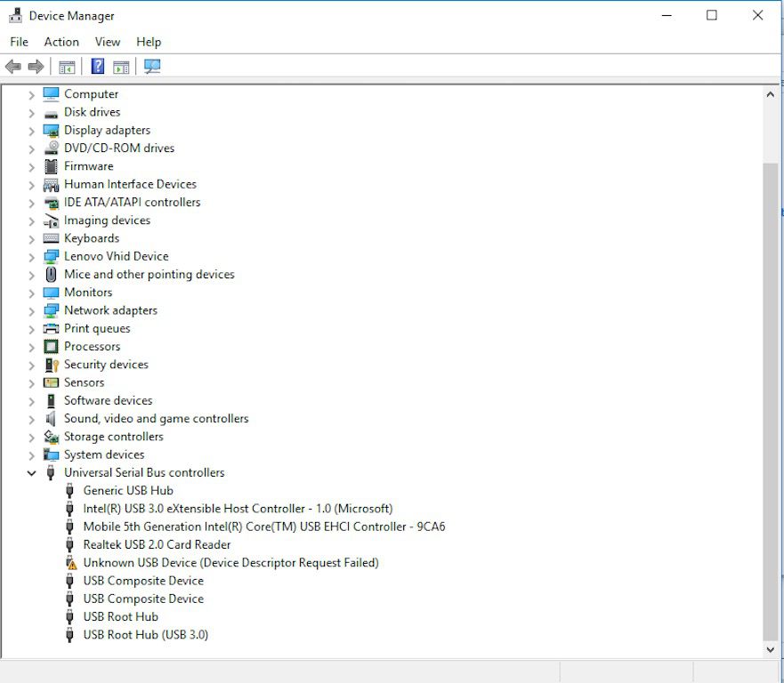Click the Disk drives category icon
The image size is (784, 683).
pyautogui.click(x=51, y=113)
